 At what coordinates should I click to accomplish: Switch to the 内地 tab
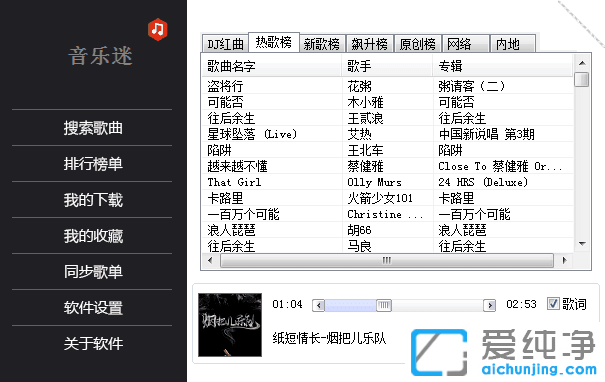pos(513,44)
